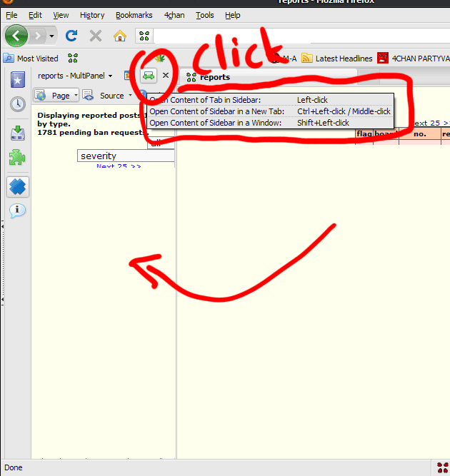Screen dimensions: 450x476
Task: Go to the Home page
Action: (x=120, y=35)
